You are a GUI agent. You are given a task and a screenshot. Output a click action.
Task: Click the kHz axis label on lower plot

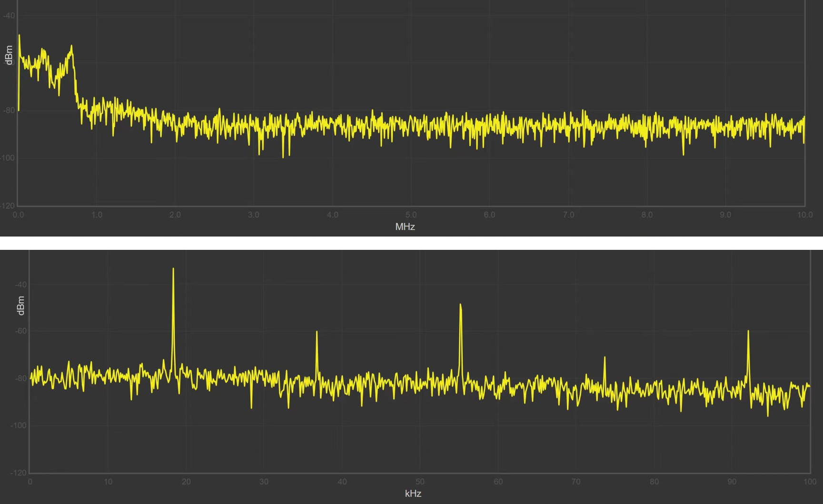(413, 494)
